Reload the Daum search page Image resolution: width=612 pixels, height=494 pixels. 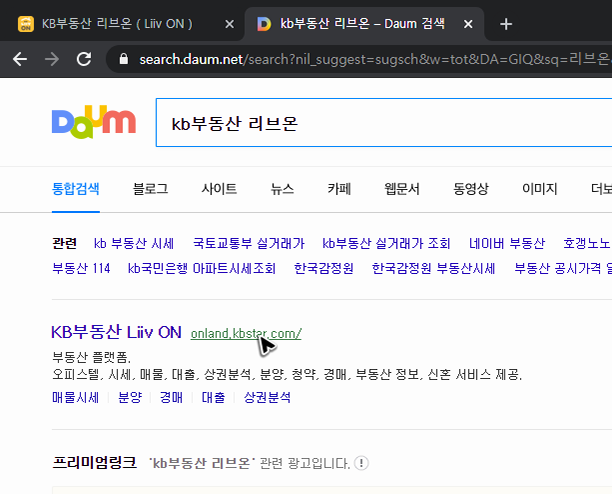[84, 59]
